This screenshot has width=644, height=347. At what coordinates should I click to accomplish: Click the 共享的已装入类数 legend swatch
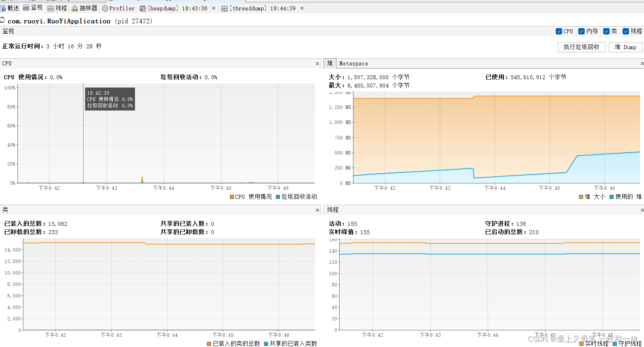coord(266,344)
